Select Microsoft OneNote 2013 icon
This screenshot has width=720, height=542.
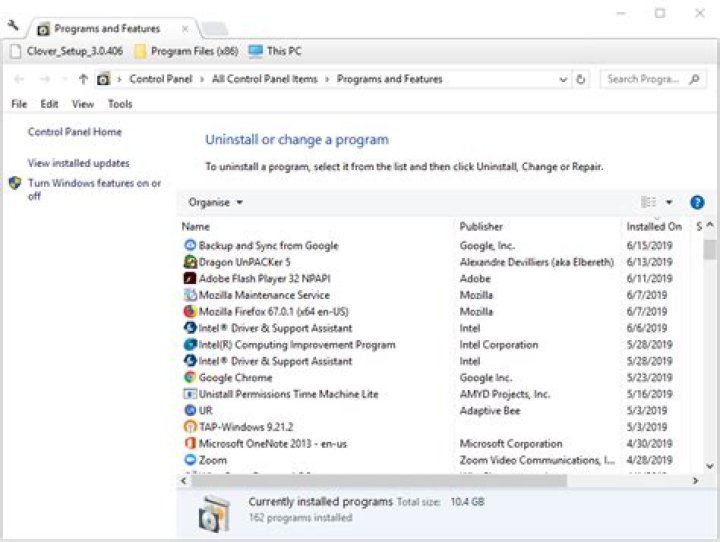tap(190, 443)
